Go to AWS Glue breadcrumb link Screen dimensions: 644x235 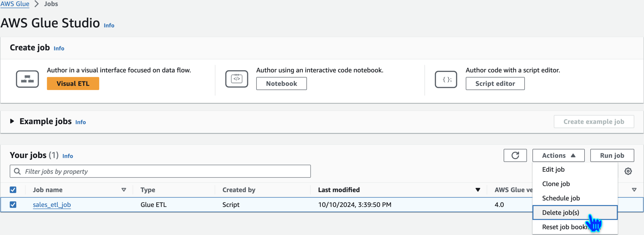15,4
